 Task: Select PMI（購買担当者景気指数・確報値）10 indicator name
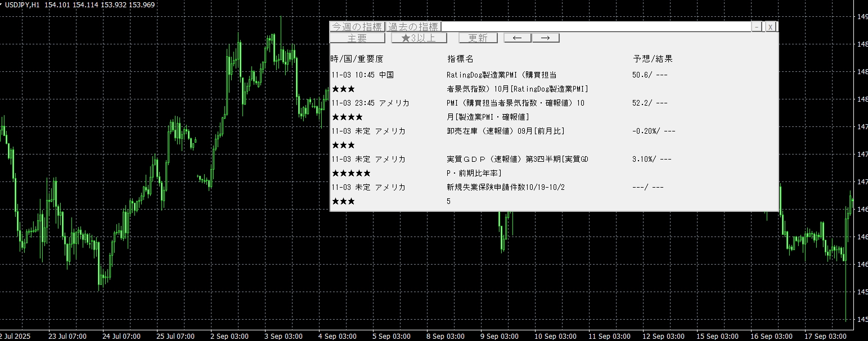point(516,103)
